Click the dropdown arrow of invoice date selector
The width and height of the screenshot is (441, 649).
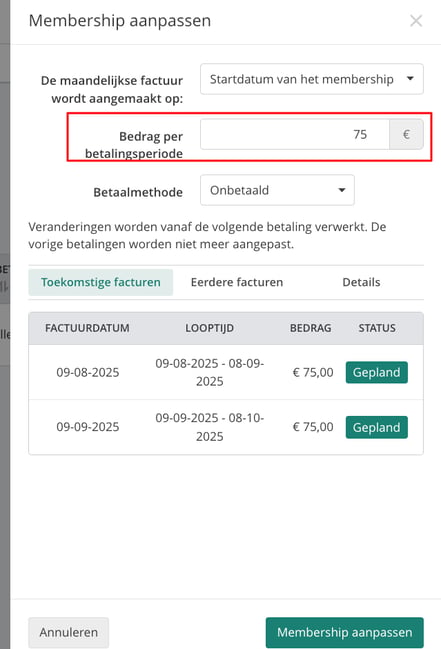410,79
